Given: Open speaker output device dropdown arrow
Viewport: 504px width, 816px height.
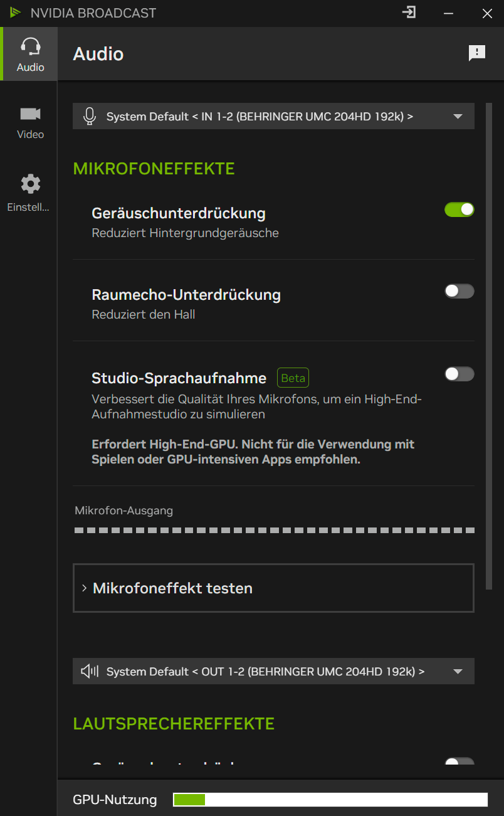Looking at the screenshot, I should point(458,672).
